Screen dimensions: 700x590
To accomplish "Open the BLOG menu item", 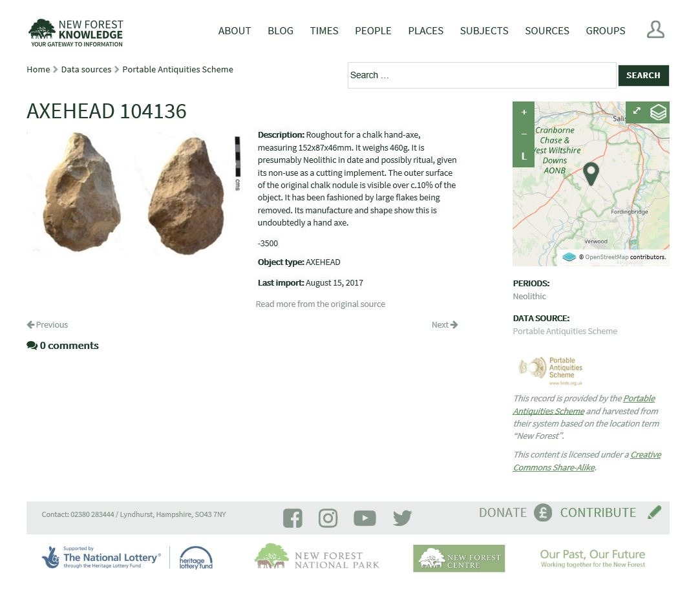I will (x=281, y=31).
